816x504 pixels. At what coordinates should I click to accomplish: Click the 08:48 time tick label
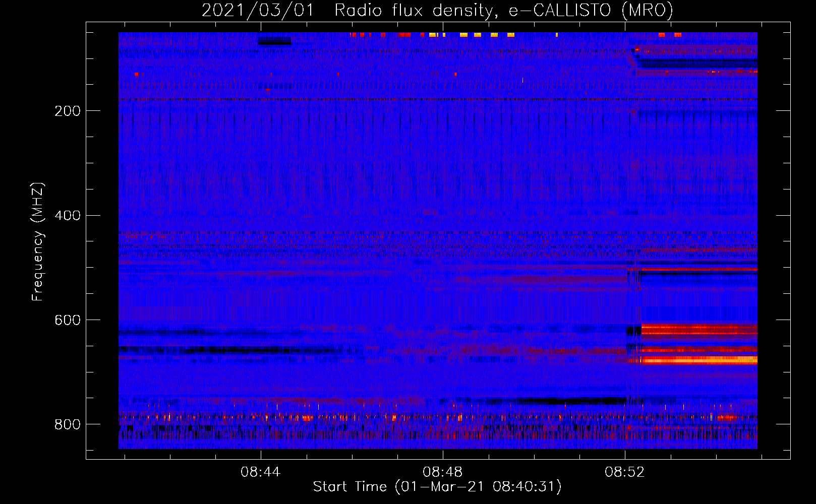coord(442,472)
